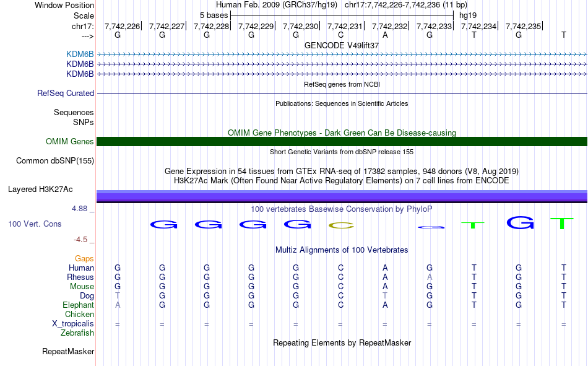Click the -4.5 lower conservation scale value
This screenshot has height=366, width=588.
pyautogui.click(x=80, y=240)
